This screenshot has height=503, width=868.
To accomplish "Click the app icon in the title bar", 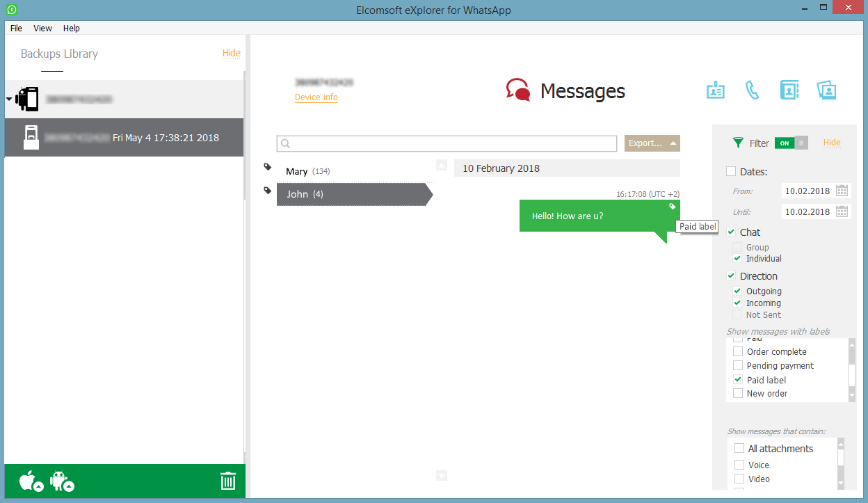I will pos(13,10).
